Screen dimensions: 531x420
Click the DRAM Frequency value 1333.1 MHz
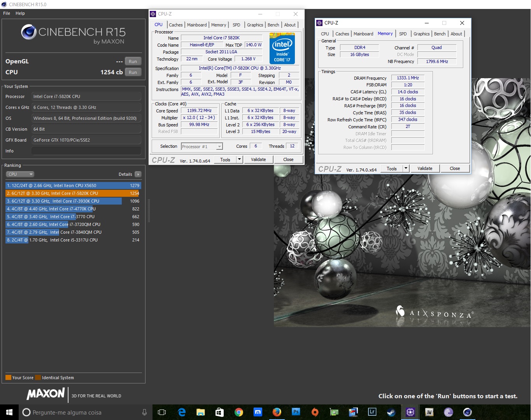(x=408, y=78)
